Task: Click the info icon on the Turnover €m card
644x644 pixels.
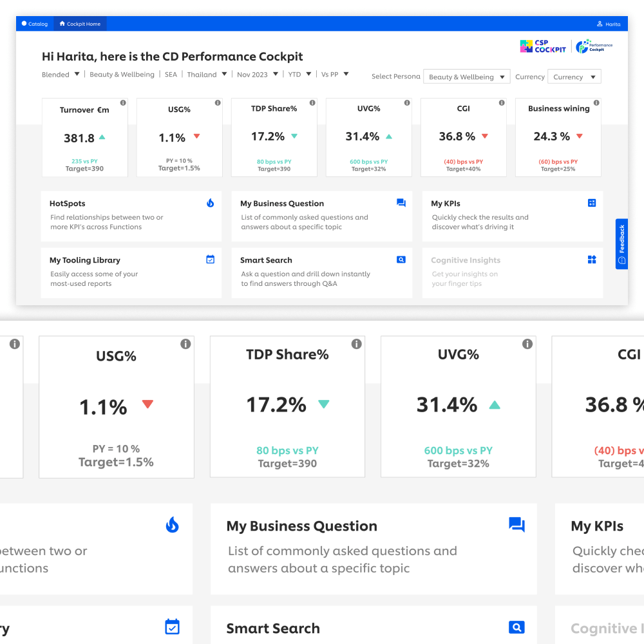Action: (123, 103)
